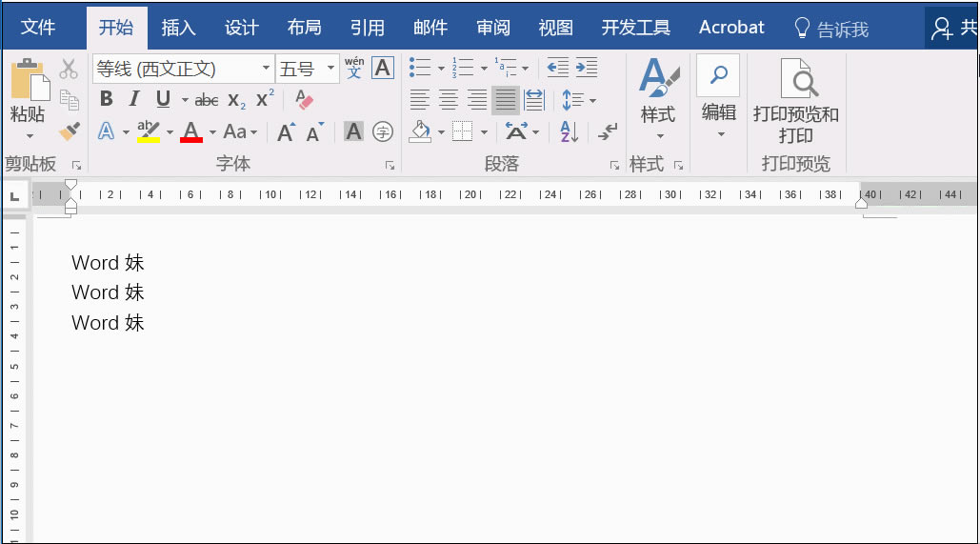Viewport: 980px width, 544px height.
Task: Switch to the Insert (插入) tab
Action: (179, 28)
